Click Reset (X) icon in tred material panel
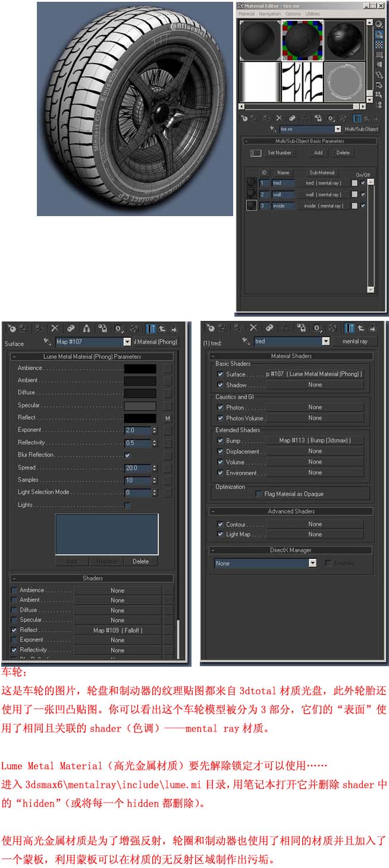The image size is (389, 868). (x=253, y=327)
